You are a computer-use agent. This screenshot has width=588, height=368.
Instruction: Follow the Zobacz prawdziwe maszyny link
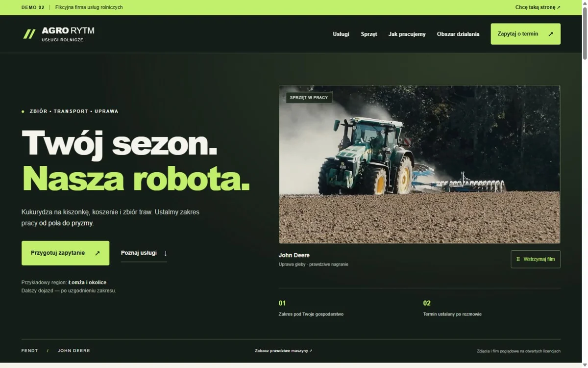pos(283,351)
